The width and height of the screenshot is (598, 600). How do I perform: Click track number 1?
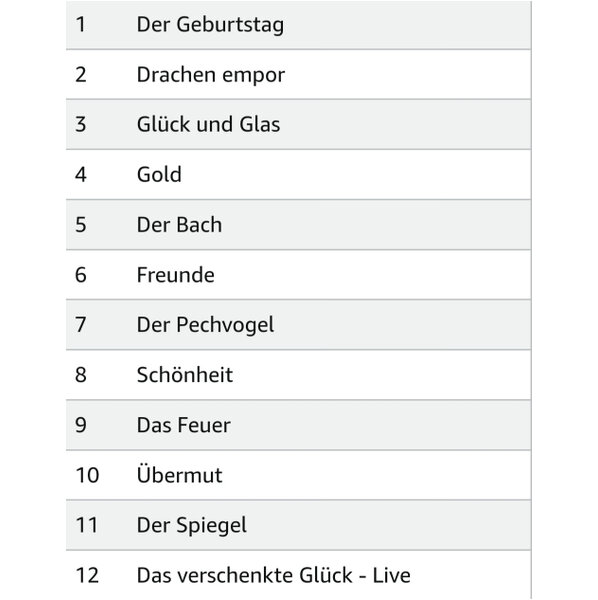tap(80, 25)
